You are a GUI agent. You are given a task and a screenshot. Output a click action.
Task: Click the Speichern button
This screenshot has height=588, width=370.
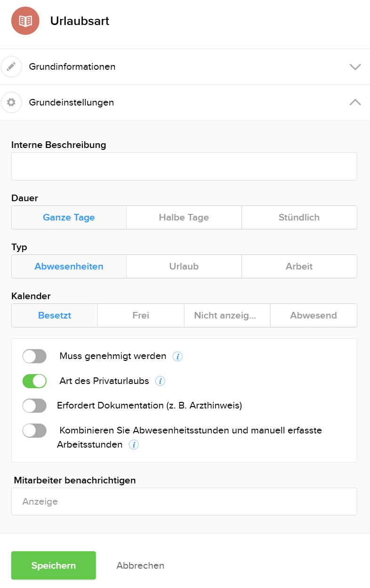pyautogui.click(x=53, y=565)
